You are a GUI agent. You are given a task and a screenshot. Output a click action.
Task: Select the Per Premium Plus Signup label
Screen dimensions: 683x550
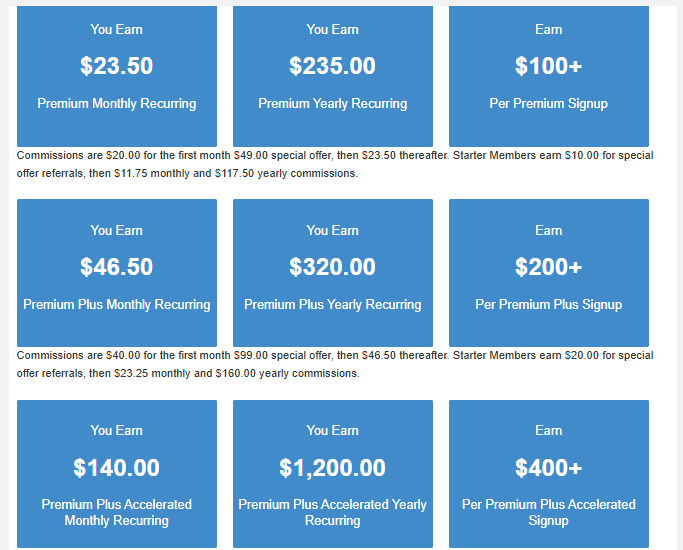548,305
